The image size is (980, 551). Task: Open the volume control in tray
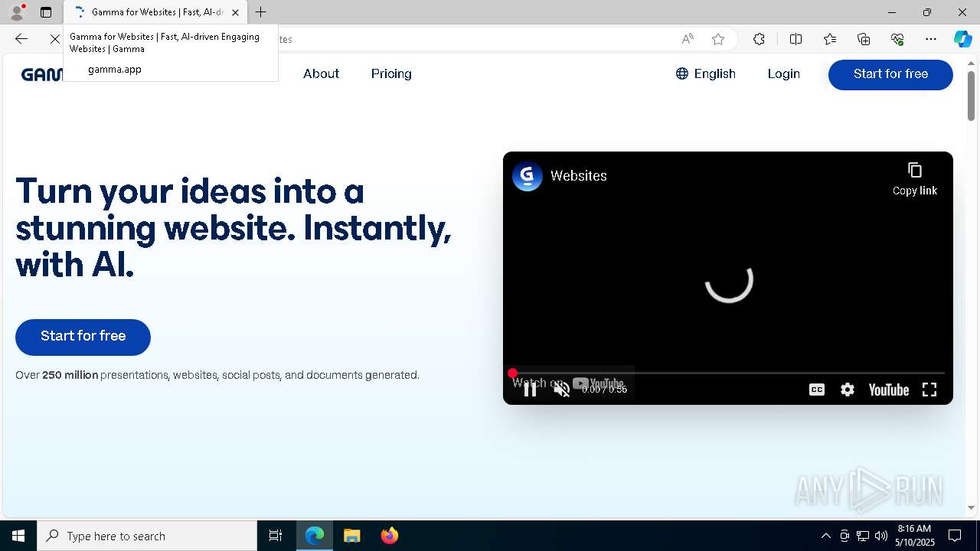coord(881,536)
